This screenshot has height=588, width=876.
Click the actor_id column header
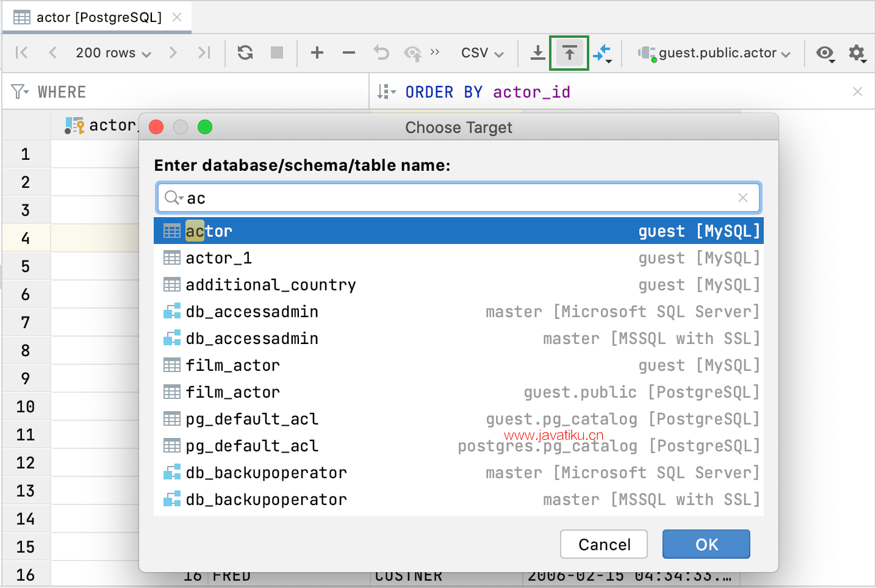coord(101,126)
